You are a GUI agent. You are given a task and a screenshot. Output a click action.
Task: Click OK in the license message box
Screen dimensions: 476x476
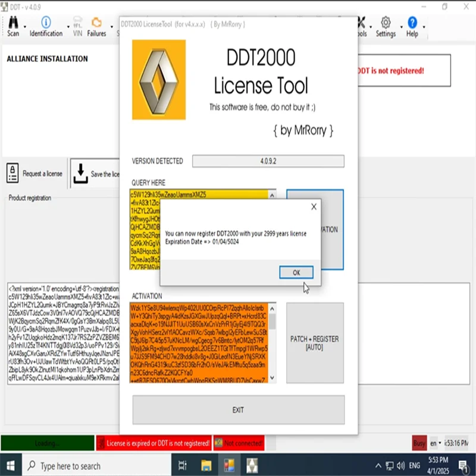coord(296,273)
